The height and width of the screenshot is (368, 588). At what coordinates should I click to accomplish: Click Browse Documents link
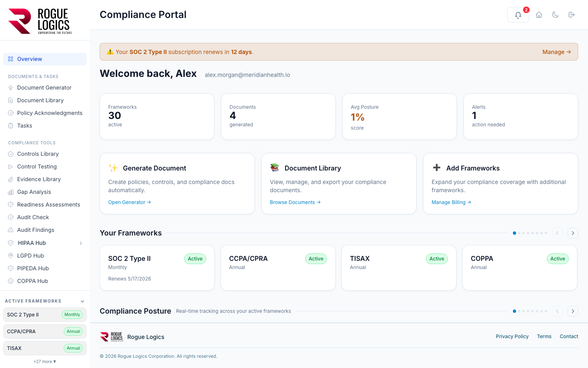tap(295, 202)
